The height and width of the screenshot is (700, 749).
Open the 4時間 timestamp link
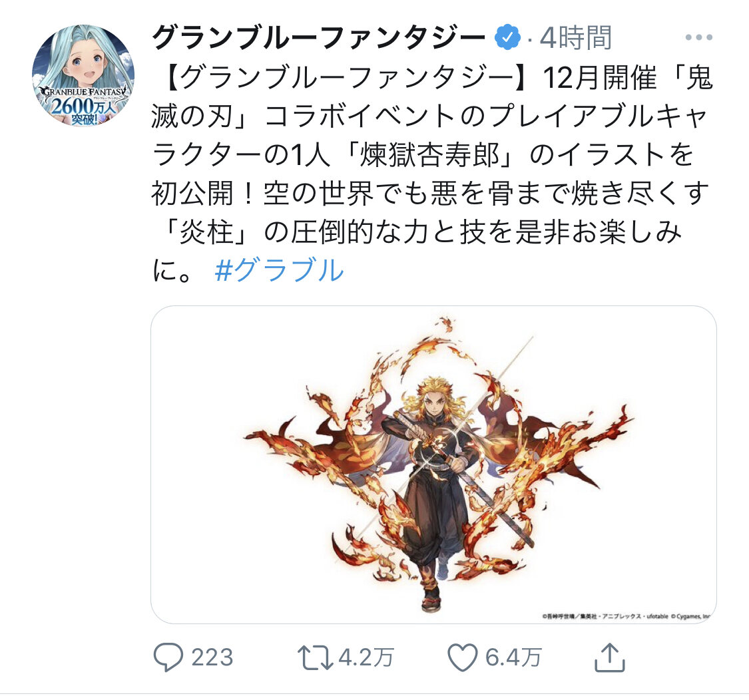(576, 37)
